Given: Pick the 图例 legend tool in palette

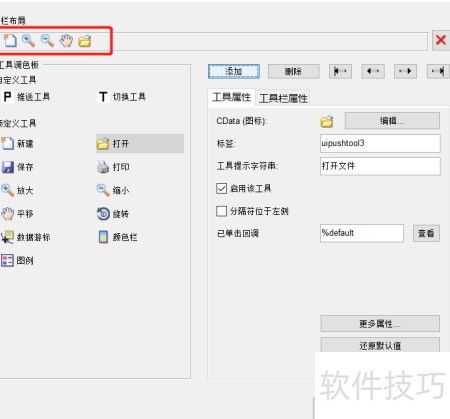Looking at the screenshot, I should coord(17,260).
